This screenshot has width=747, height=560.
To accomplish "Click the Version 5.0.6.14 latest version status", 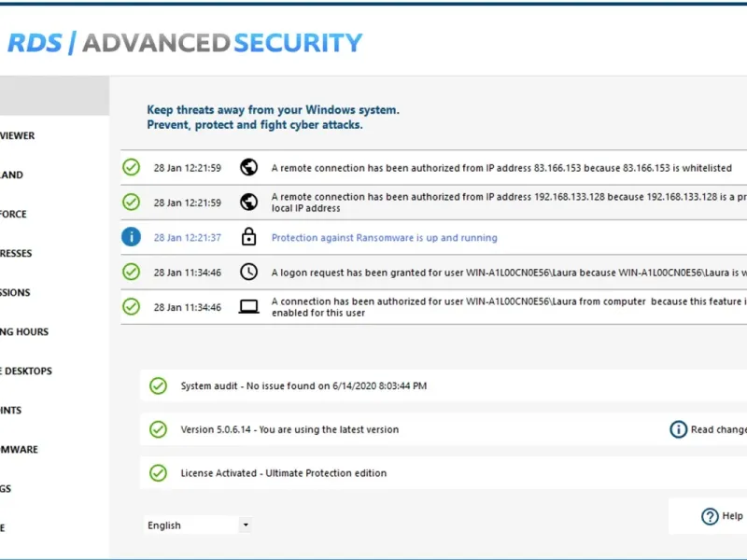I will point(289,429).
